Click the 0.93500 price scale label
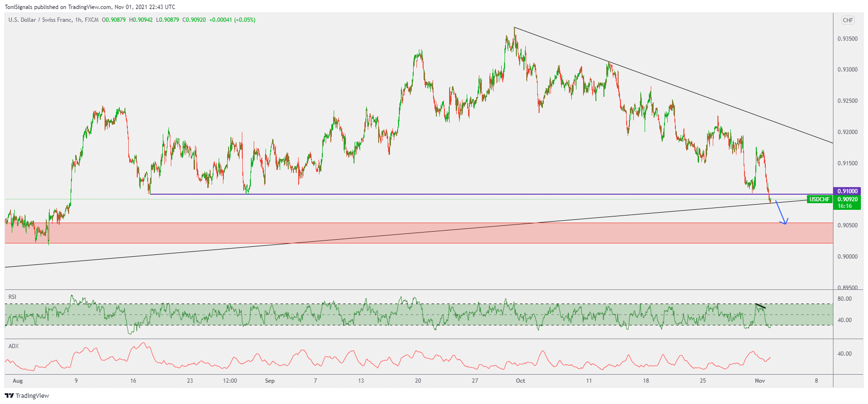The width and height of the screenshot is (868, 404). [847, 39]
